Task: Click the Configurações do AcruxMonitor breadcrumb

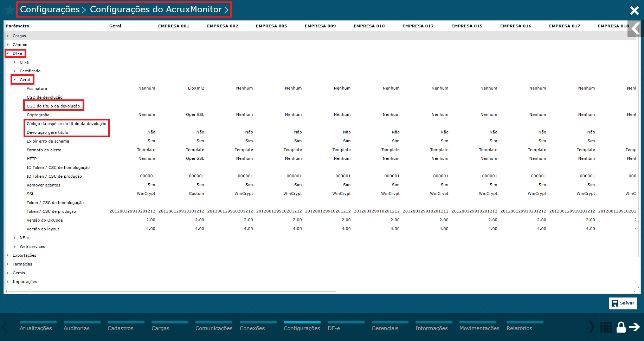Action: (156, 9)
